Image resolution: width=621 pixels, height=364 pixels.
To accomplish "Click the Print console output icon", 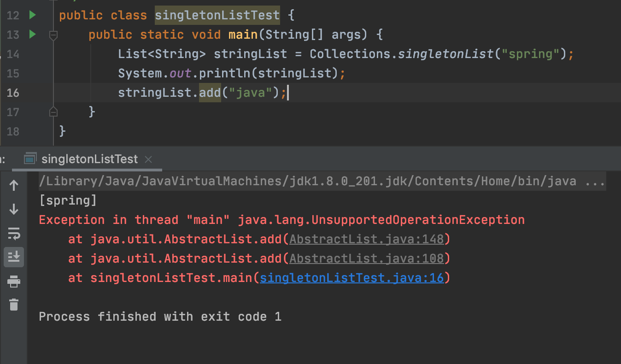I will pos(14,281).
